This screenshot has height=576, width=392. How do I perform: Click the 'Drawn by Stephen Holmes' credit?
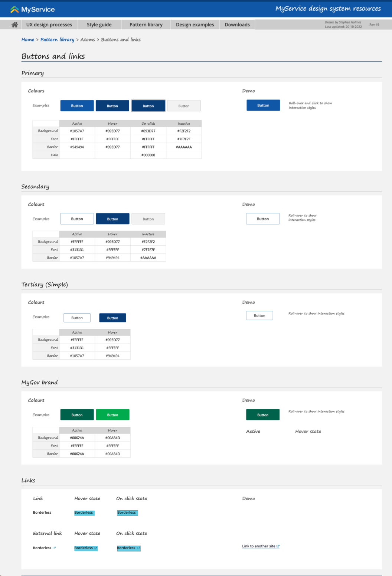[343, 22]
